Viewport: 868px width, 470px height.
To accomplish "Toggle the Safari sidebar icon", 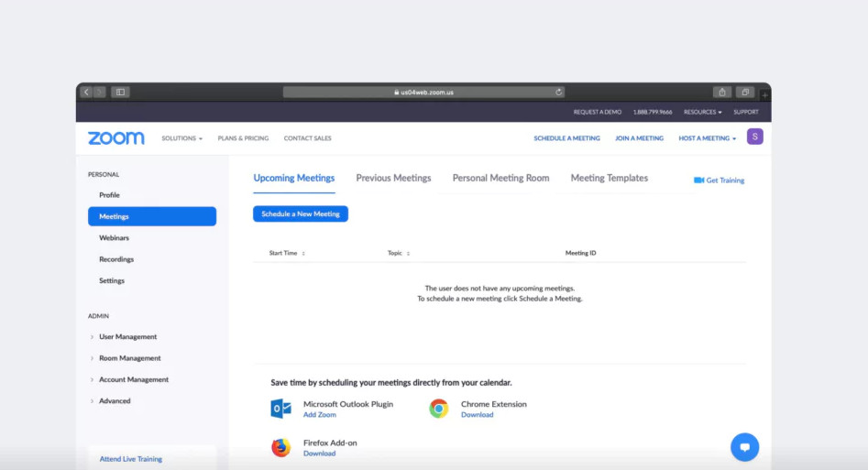I will pos(120,92).
